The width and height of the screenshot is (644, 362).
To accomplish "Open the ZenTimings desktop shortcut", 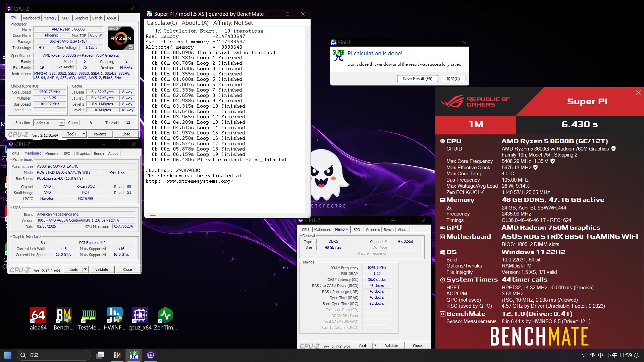I will (x=165, y=318).
